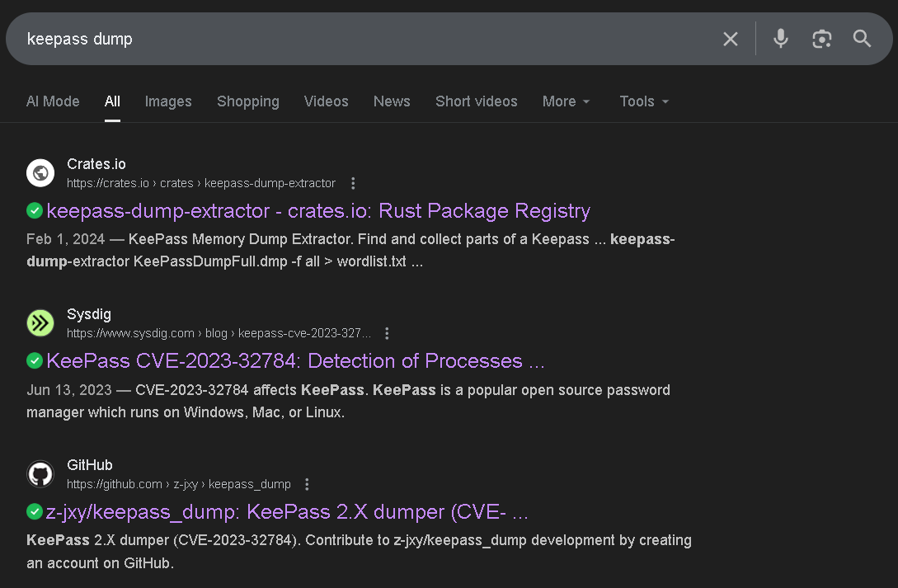Open the KeePass CVE-2023-32784 Sysdig article

295,361
